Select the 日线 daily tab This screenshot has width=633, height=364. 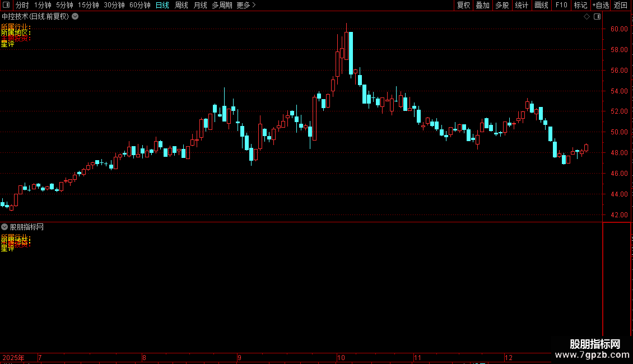coord(162,5)
